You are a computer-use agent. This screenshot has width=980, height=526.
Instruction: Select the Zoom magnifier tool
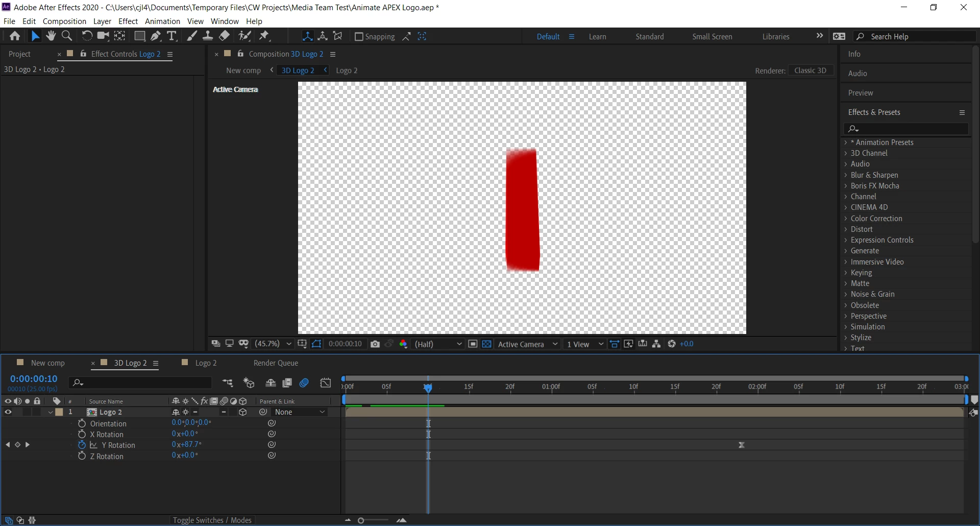pos(67,36)
